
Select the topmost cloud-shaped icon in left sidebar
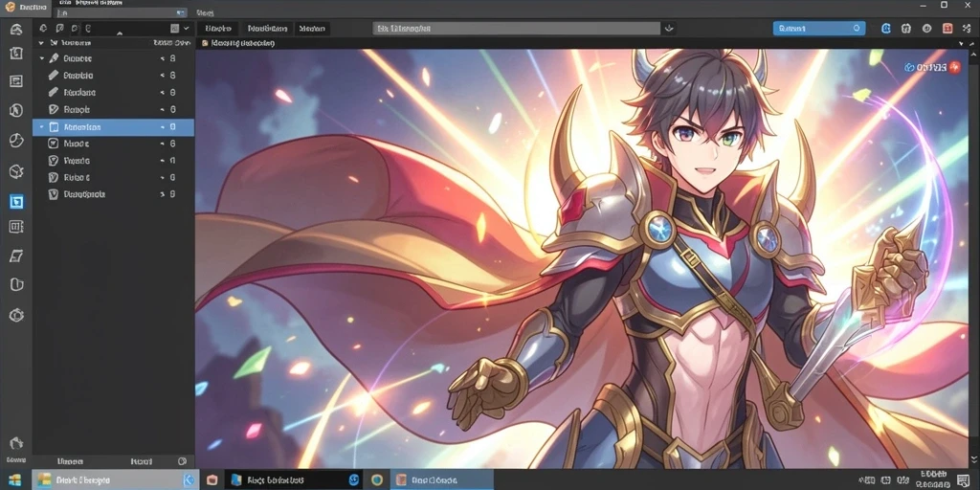[x=16, y=29]
